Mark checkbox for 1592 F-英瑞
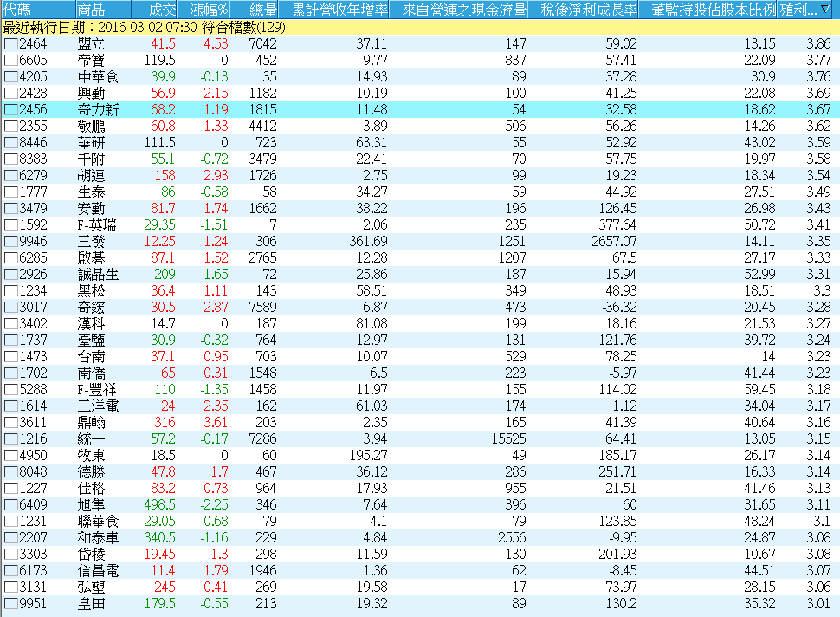 point(10,225)
